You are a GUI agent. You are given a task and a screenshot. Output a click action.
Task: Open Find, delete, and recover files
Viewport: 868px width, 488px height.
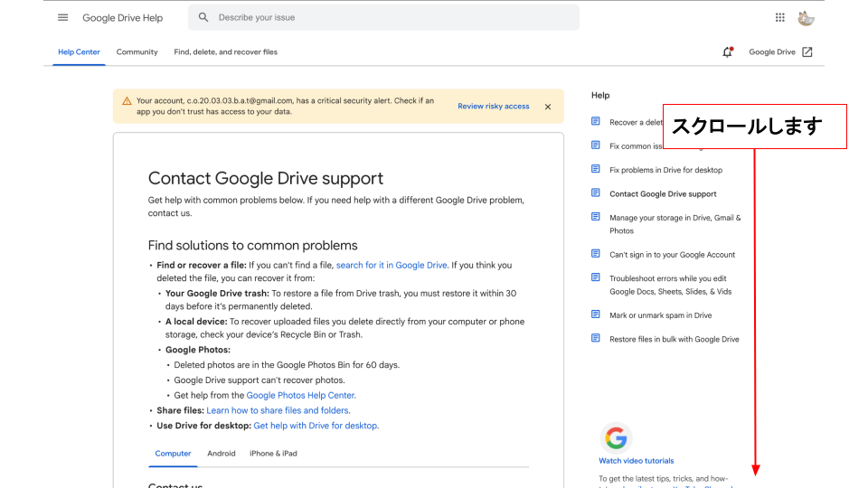click(225, 52)
